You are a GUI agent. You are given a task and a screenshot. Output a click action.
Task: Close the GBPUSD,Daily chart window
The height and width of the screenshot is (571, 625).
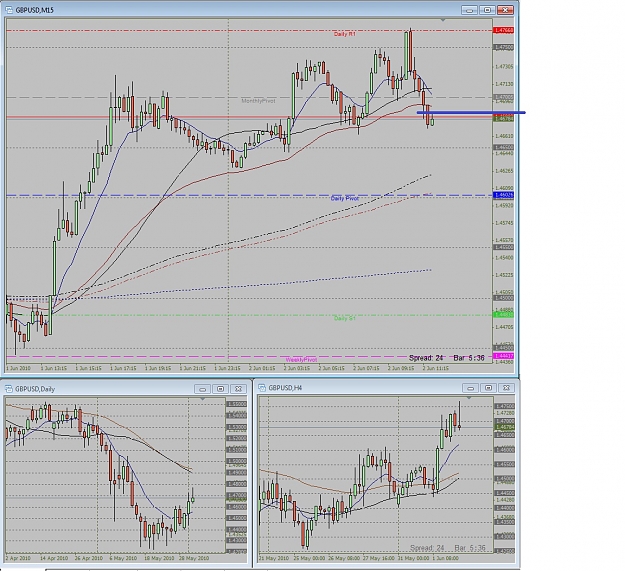pos(238,389)
